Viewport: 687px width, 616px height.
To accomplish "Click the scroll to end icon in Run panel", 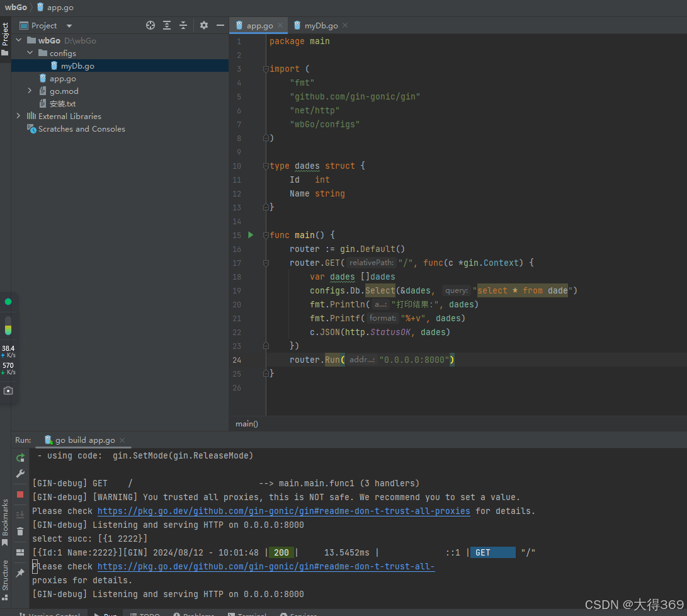I will pyautogui.click(x=20, y=515).
